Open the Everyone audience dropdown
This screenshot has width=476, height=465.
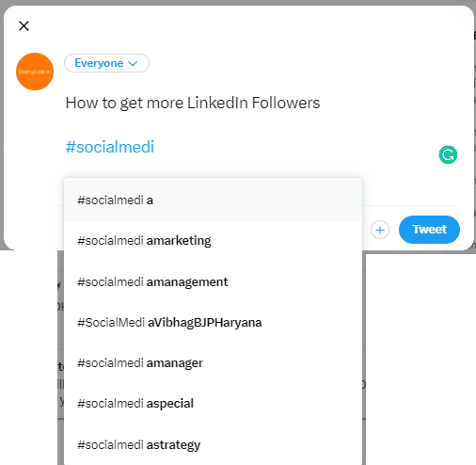[106, 63]
